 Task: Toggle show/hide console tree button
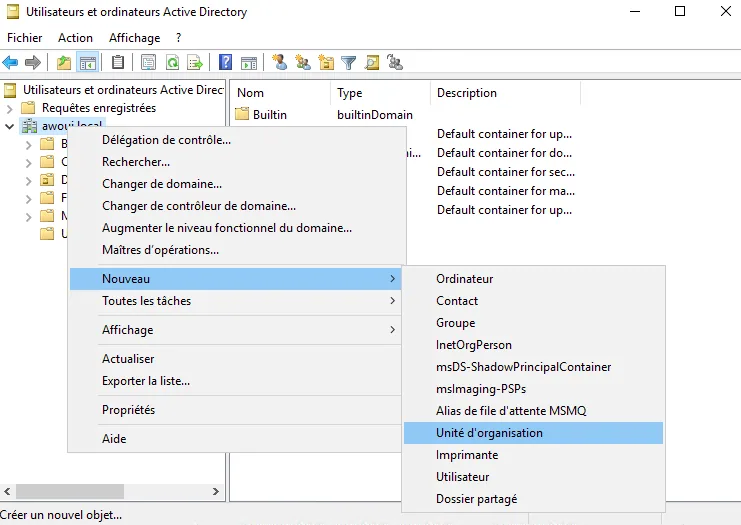[x=88, y=62]
